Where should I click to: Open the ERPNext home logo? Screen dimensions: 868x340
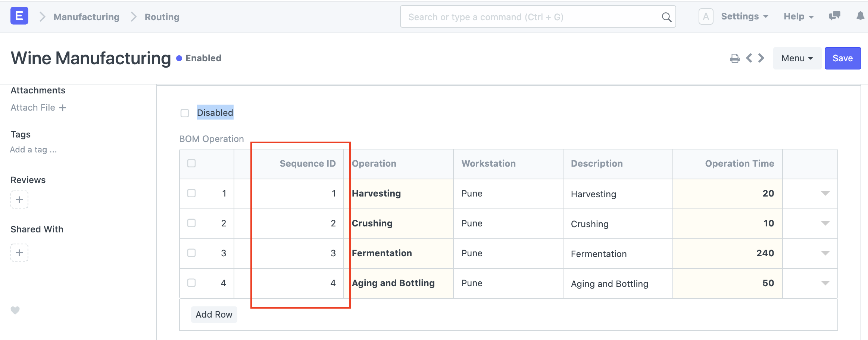(x=19, y=16)
